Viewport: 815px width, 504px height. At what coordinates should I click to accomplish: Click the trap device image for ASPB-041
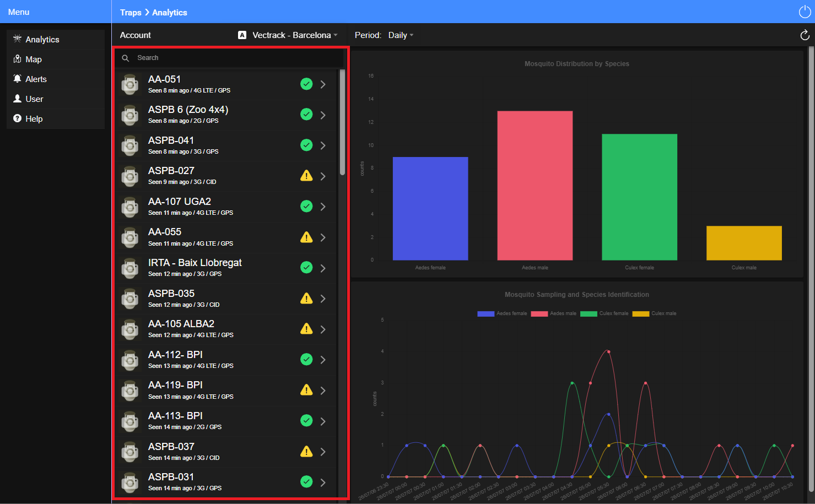(129, 145)
